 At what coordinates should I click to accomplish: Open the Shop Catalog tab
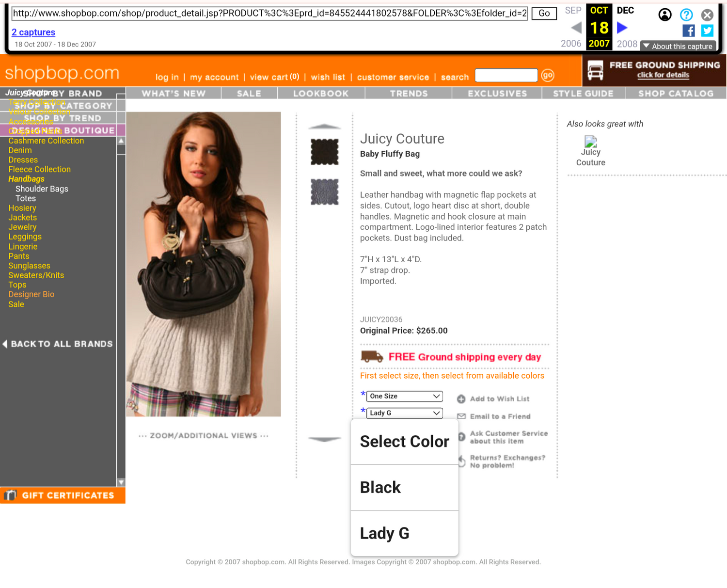pos(676,94)
